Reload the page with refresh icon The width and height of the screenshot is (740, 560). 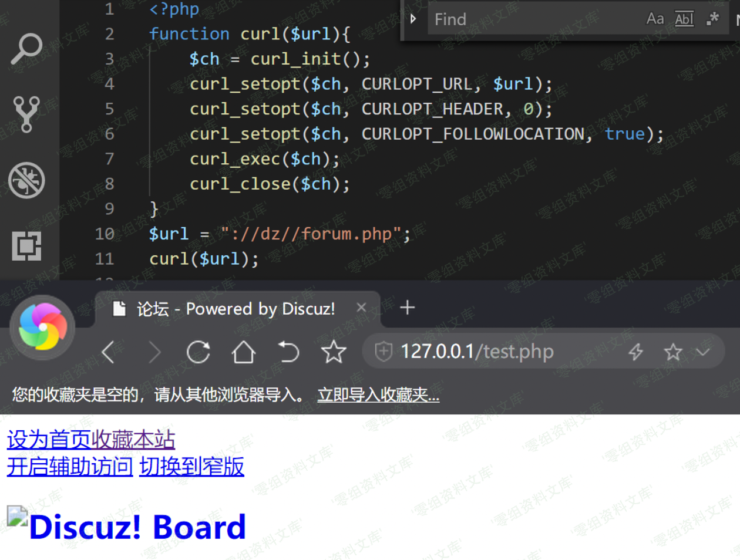(x=198, y=352)
